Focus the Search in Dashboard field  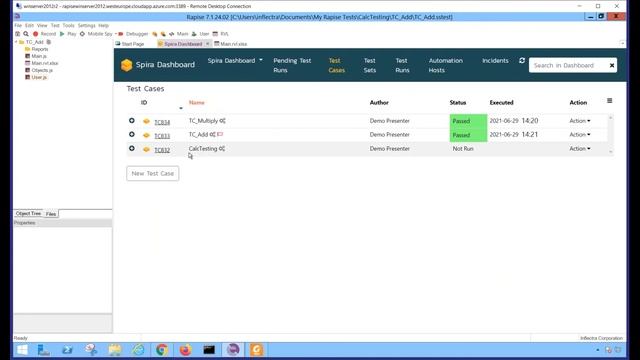pyautogui.click(x=568, y=65)
